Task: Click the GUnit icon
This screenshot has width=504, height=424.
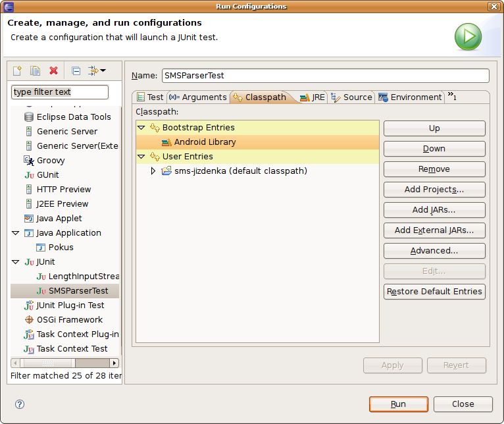Action: pyautogui.click(x=29, y=175)
